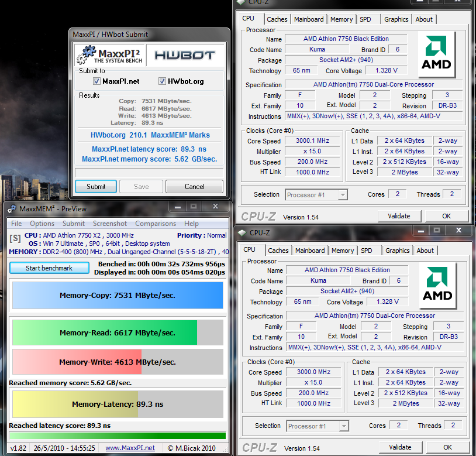Switch to About tab in upper CPU-Z
This screenshot has width=476, height=456.
pos(424,19)
